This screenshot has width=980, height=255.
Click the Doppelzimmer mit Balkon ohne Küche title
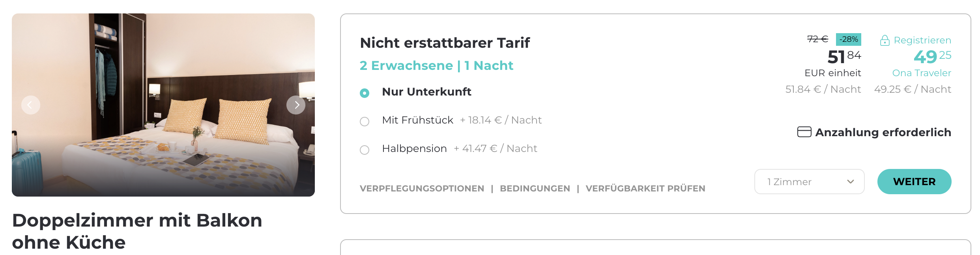pyautogui.click(x=137, y=231)
